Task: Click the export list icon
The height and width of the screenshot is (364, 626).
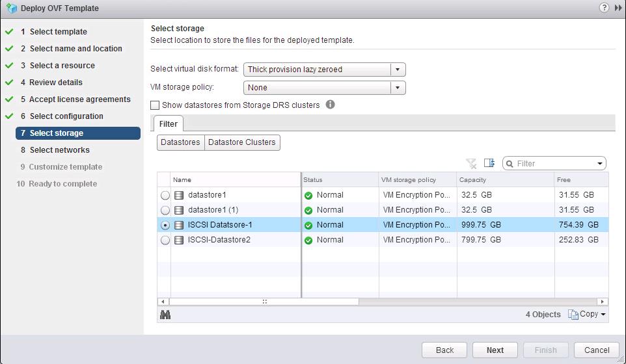Action: 489,163
